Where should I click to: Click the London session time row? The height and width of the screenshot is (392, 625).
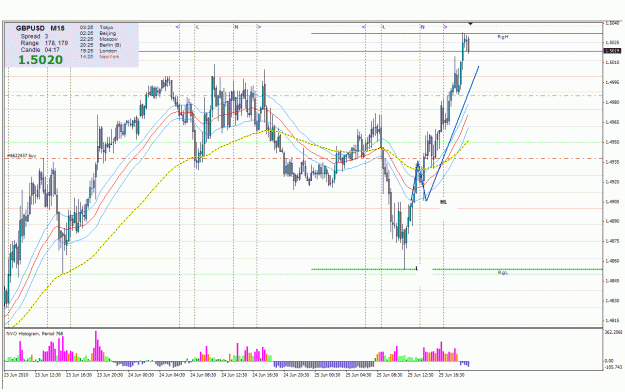pyautogui.click(x=98, y=51)
